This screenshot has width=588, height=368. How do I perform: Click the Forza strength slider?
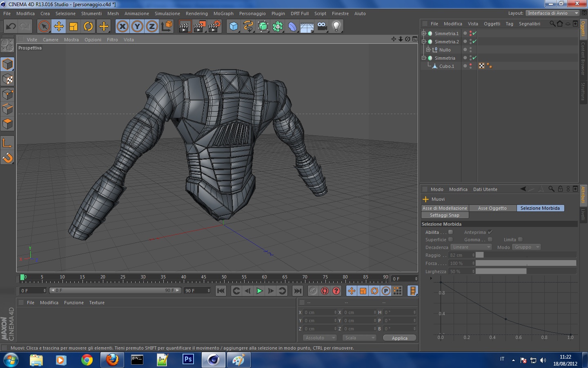526,263
